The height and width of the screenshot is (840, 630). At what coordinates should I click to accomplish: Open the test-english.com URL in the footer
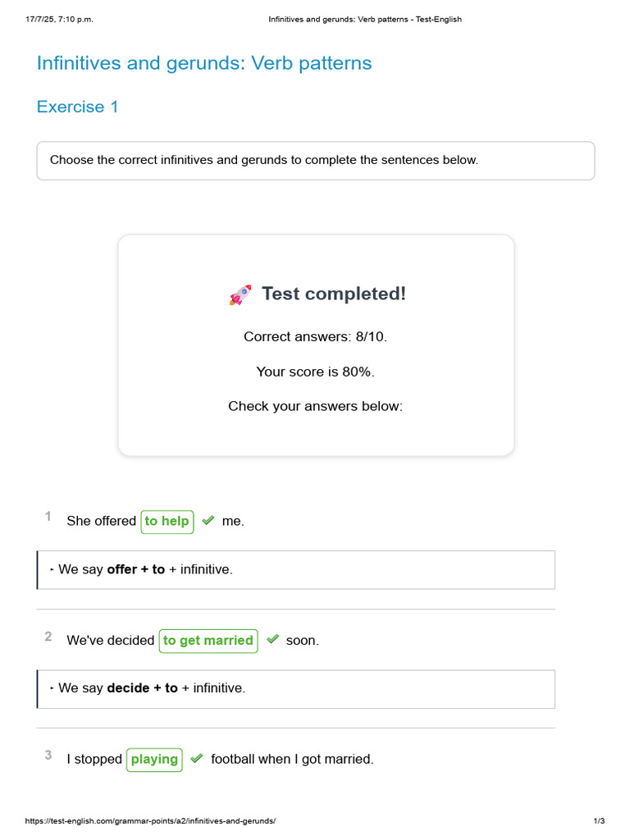(x=150, y=821)
